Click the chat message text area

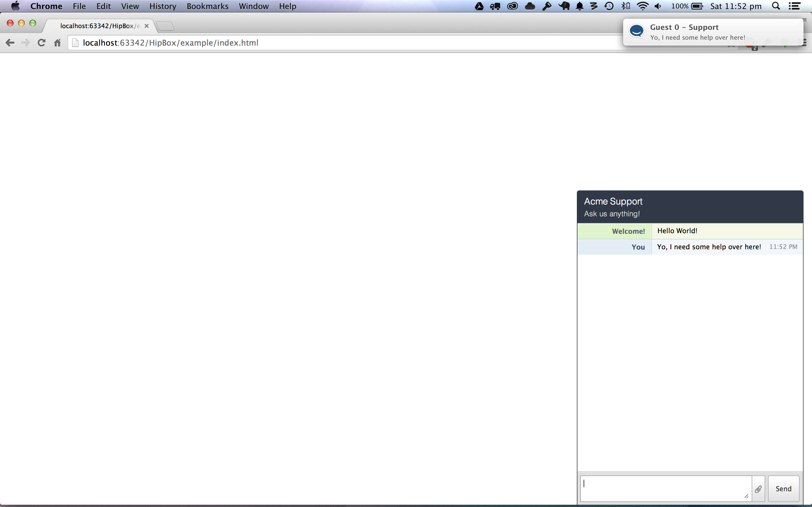[665, 488]
